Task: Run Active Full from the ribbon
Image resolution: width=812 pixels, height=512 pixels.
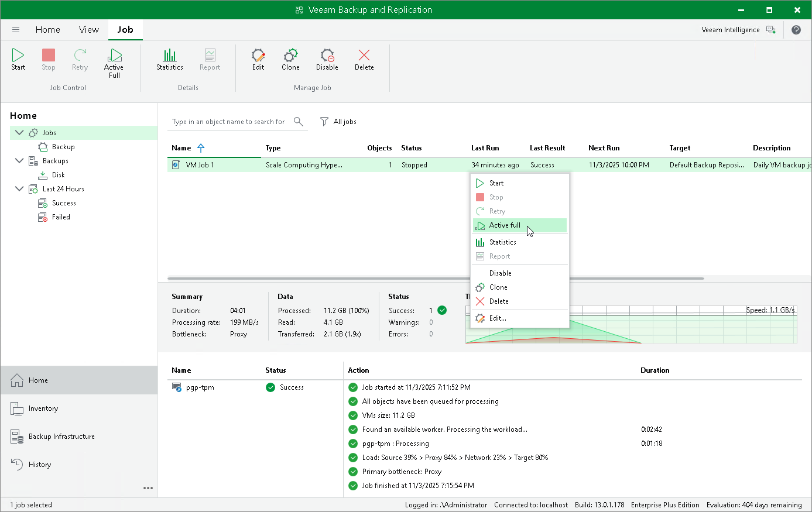Action: (114, 55)
